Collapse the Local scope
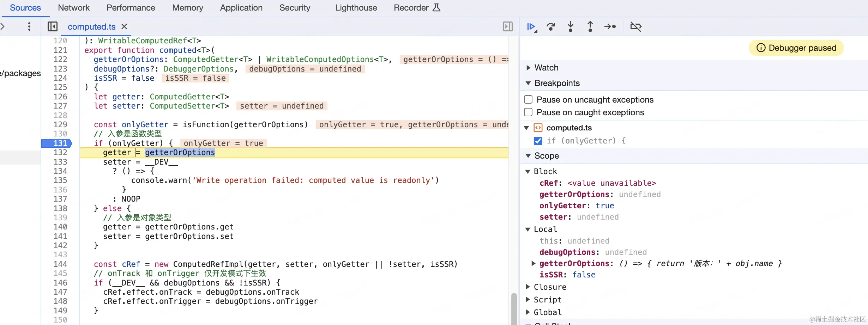This screenshot has height=325, width=868. pos(528,229)
